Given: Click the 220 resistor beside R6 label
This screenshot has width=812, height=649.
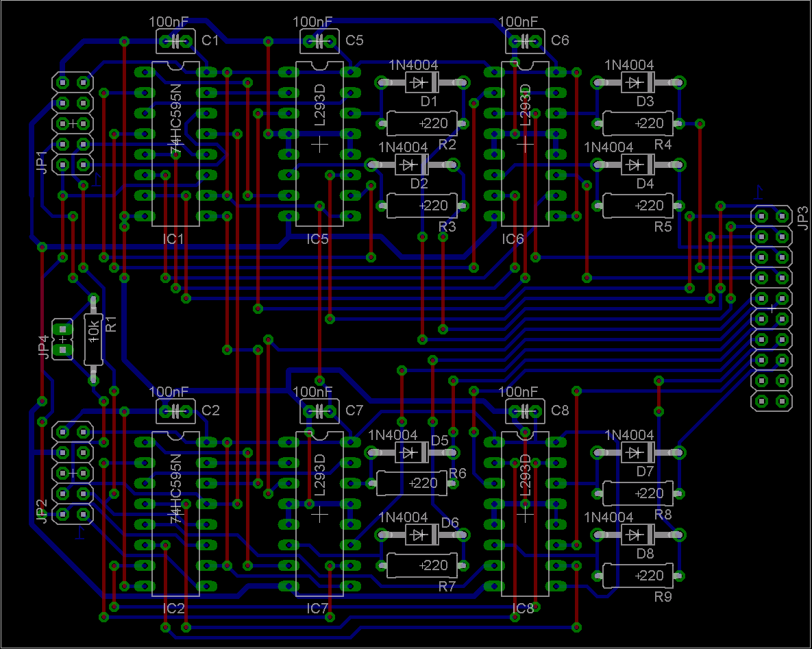Looking at the screenshot, I should (412, 483).
